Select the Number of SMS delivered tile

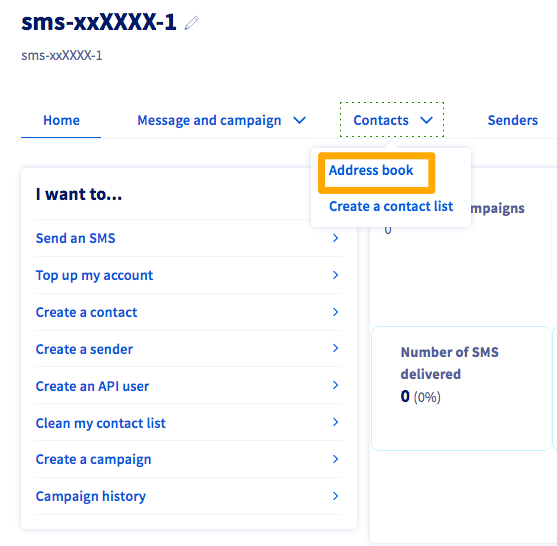(x=461, y=388)
